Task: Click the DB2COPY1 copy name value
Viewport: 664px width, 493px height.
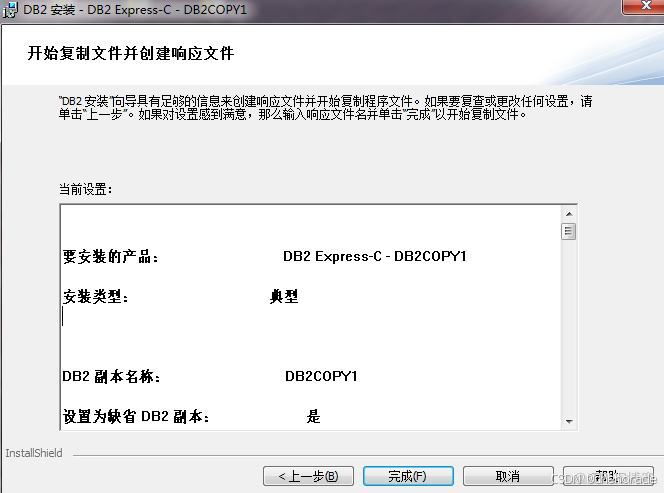Action: tap(321, 376)
